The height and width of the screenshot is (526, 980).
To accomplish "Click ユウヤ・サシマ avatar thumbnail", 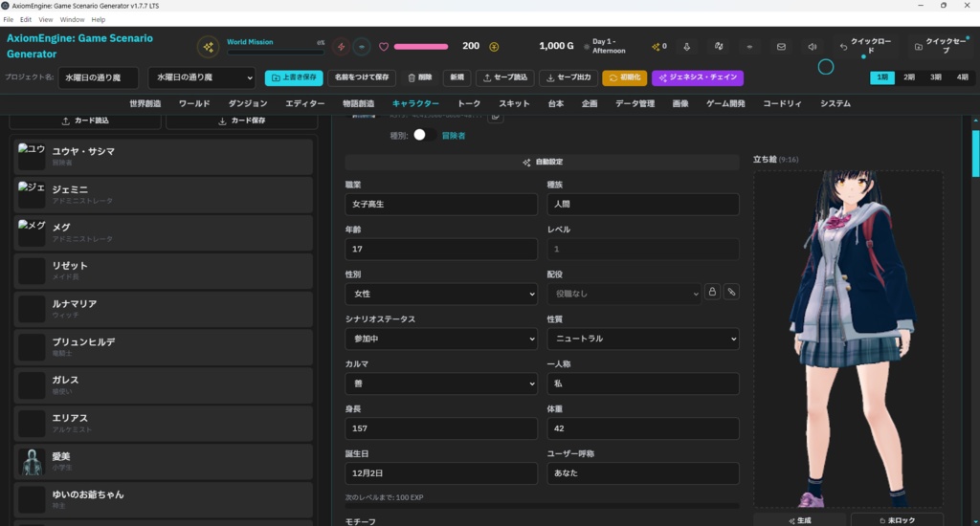I will [32, 156].
